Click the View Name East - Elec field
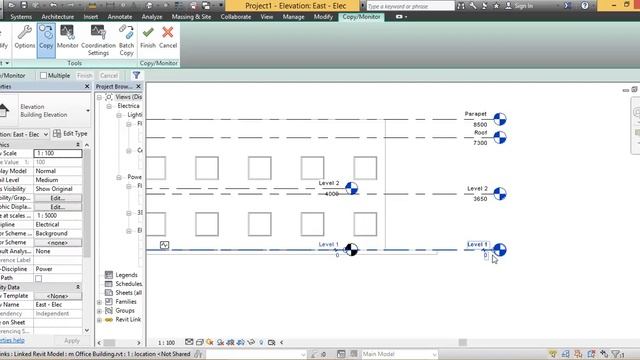 [x=58, y=305]
